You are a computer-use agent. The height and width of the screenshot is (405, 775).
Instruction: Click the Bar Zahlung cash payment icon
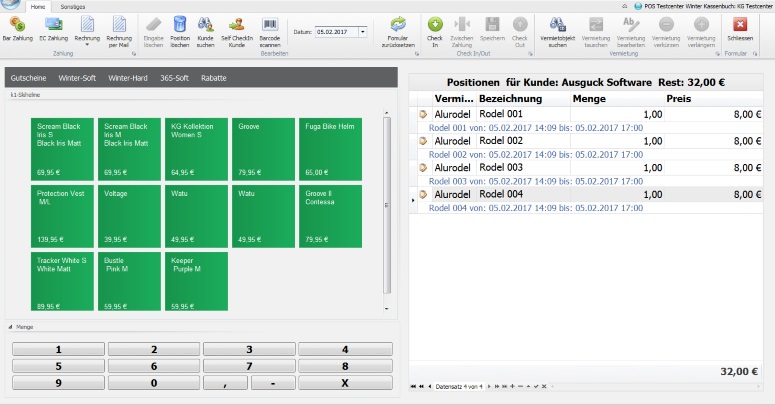17,24
